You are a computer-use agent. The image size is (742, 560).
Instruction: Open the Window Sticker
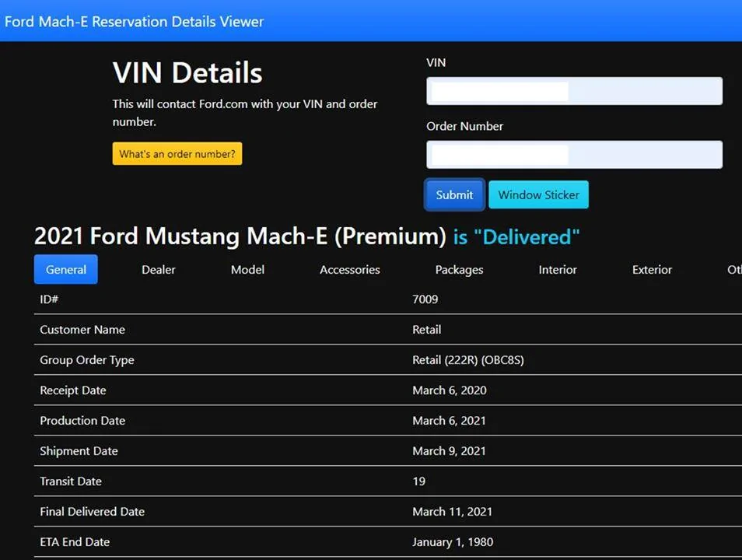tap(538, 194)
